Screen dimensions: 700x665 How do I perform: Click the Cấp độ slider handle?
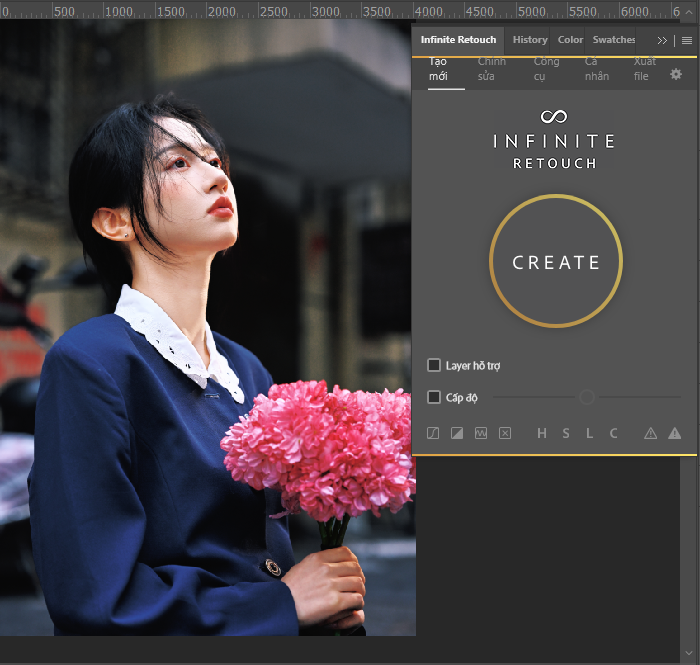[587, 397]
